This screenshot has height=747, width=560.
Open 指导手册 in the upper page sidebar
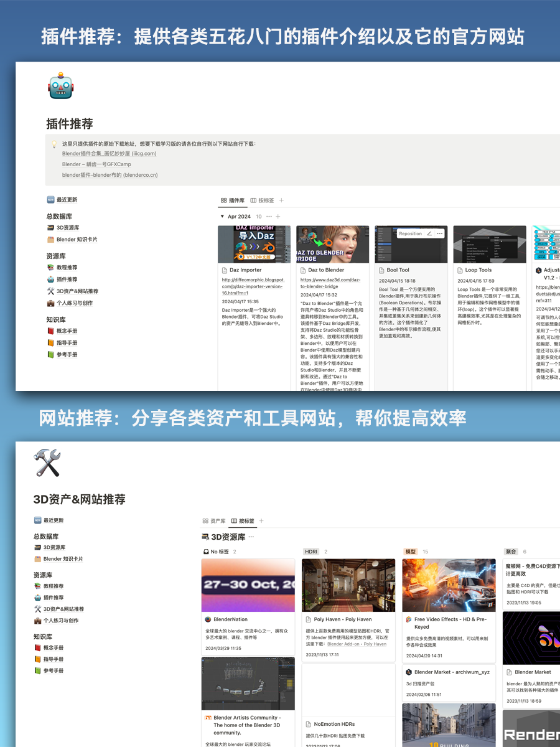coord(62,343)
